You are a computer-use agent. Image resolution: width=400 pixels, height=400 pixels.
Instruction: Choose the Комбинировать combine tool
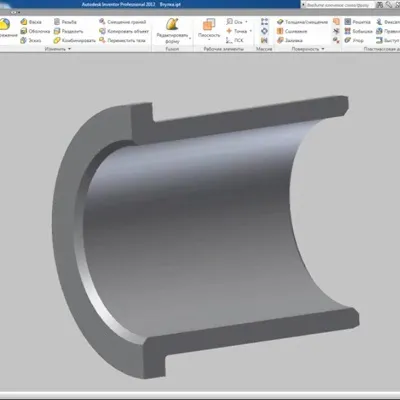click(x=75, y=40)
